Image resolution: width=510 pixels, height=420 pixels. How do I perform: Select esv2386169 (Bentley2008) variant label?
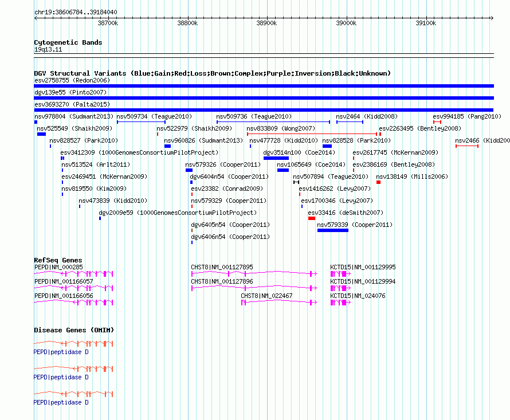(394, 164)
